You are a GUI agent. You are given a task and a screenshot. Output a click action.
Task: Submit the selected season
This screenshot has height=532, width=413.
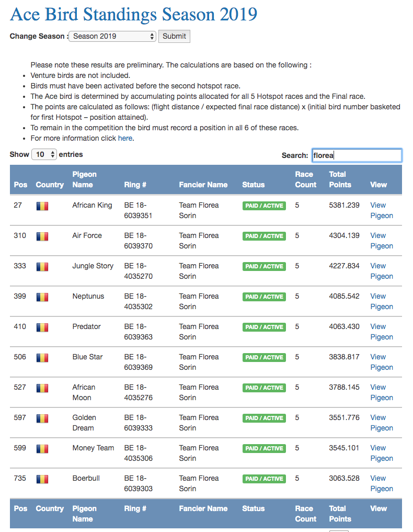(174, 36)
